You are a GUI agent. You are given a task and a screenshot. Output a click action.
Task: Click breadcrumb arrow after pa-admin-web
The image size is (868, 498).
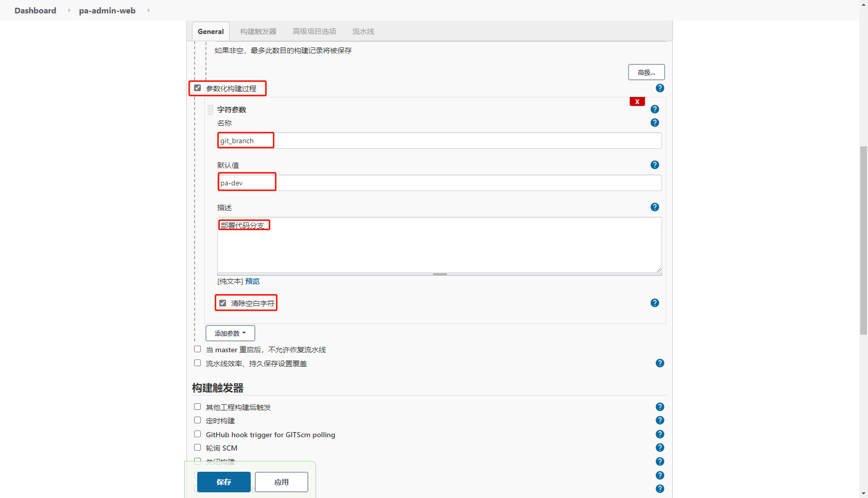coord(148,10)
